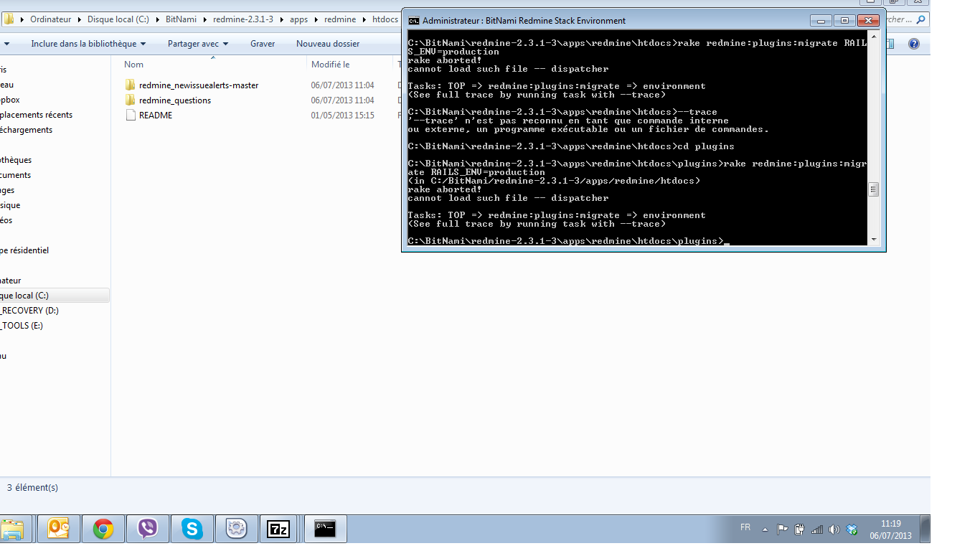
Task: Switch to command prompt taskbar button
Action: click(x=326, y=529)
